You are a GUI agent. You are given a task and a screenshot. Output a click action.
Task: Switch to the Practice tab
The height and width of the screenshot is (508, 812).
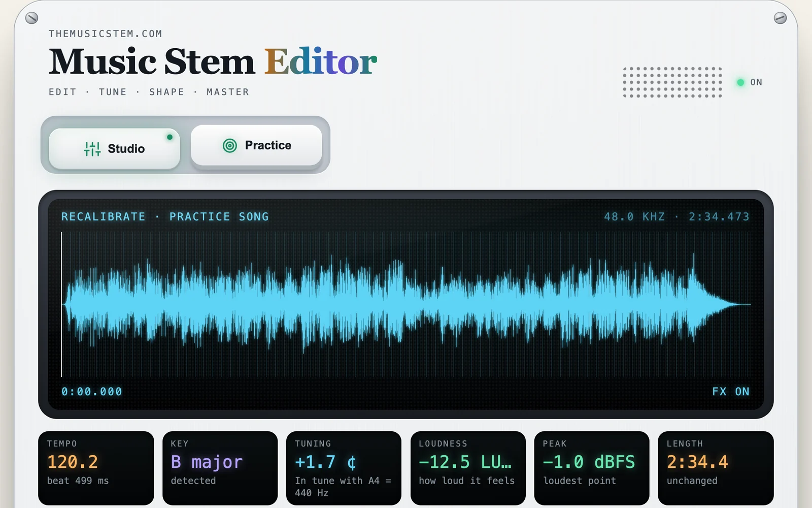point(256,145)
